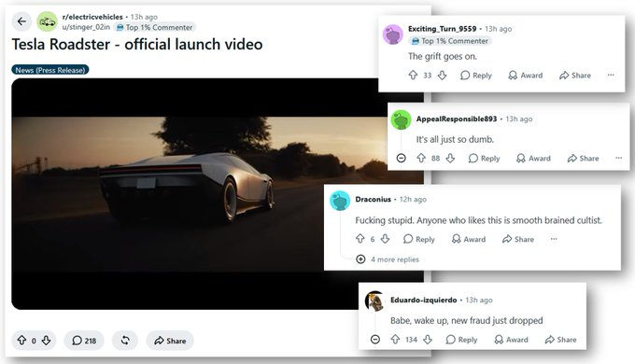Open u/stinger_02in user profile

[x=86, y=27]
